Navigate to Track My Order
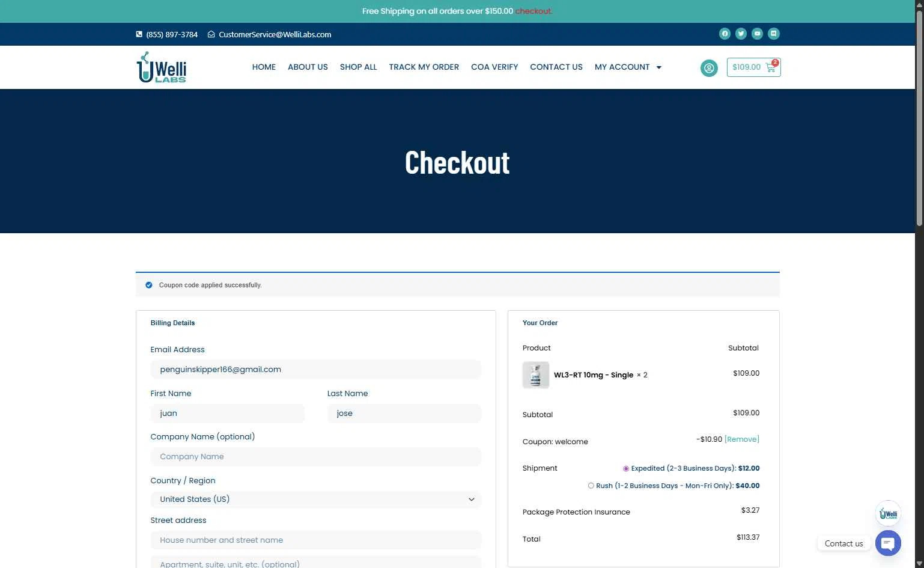The width and height of the screenshot is (924, 568). (424, 67)
